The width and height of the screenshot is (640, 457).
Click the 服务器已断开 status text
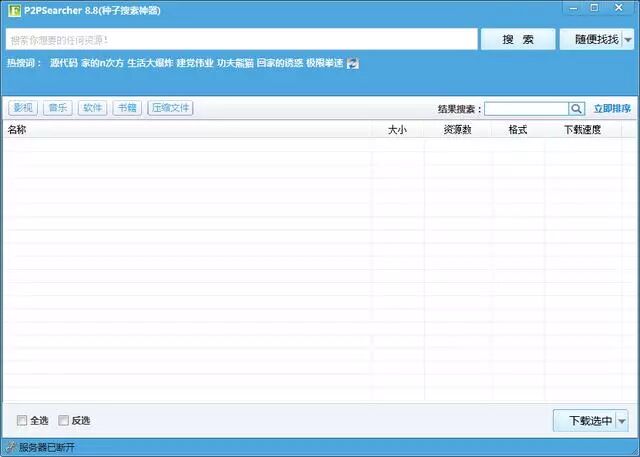[x=47, y=447]
